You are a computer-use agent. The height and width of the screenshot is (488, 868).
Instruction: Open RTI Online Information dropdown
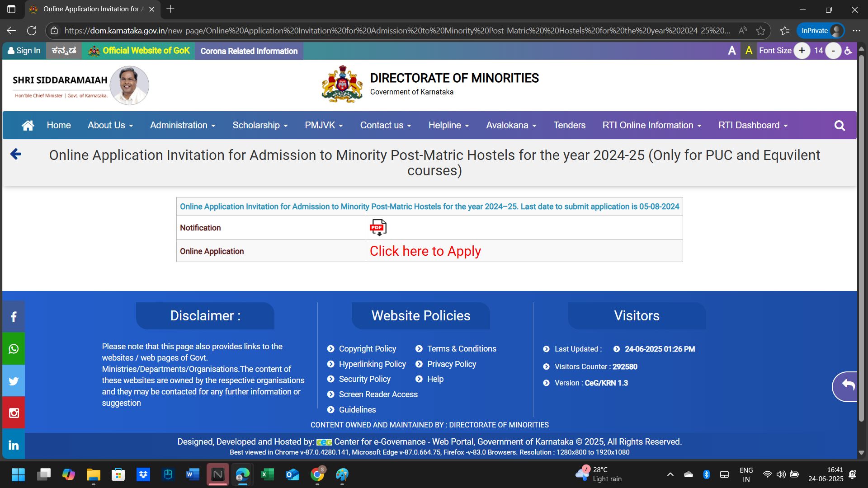(x=651, y=125)
